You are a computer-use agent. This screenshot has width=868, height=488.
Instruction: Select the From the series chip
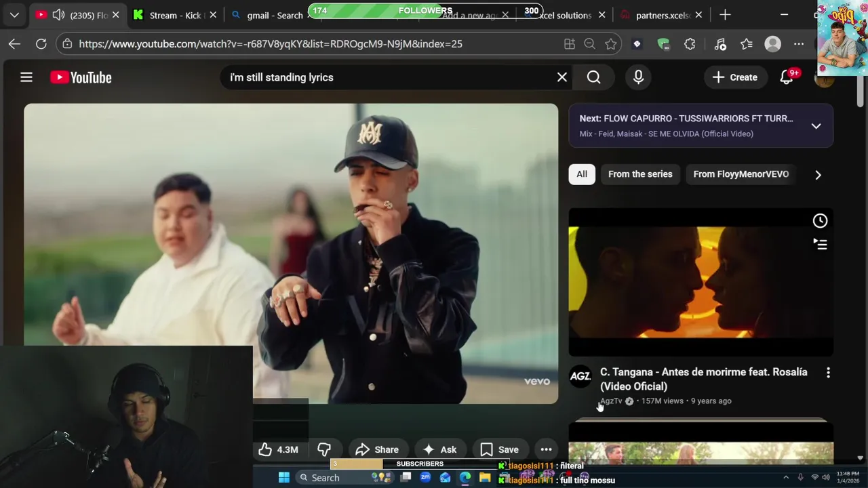coord(640,174)
